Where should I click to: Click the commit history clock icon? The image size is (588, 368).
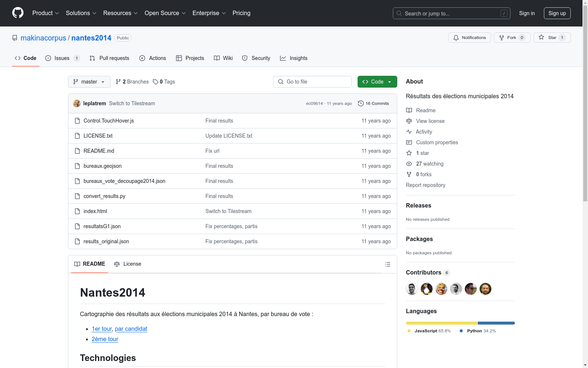point(361,103)
